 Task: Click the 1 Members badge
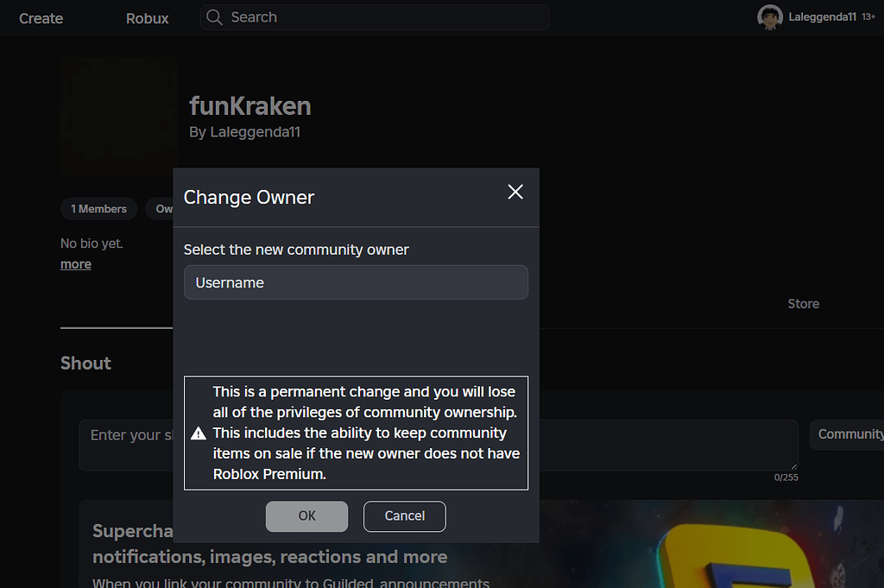pos(98,208)
